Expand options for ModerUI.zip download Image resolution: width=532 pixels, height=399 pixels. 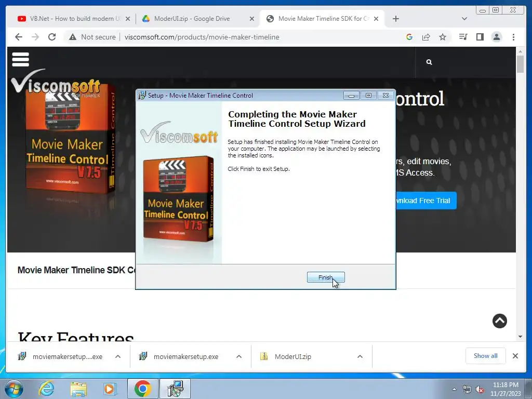(x=360, y=356)
